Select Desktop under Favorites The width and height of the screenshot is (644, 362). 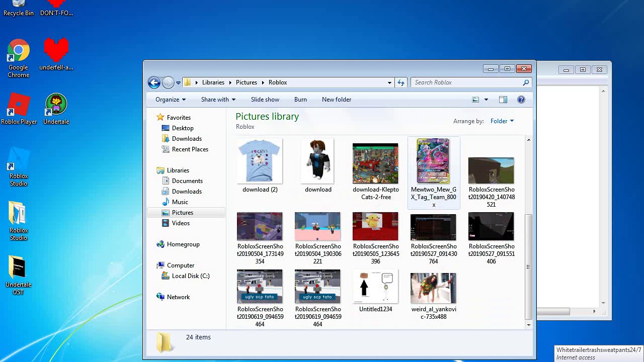(178, 128)
